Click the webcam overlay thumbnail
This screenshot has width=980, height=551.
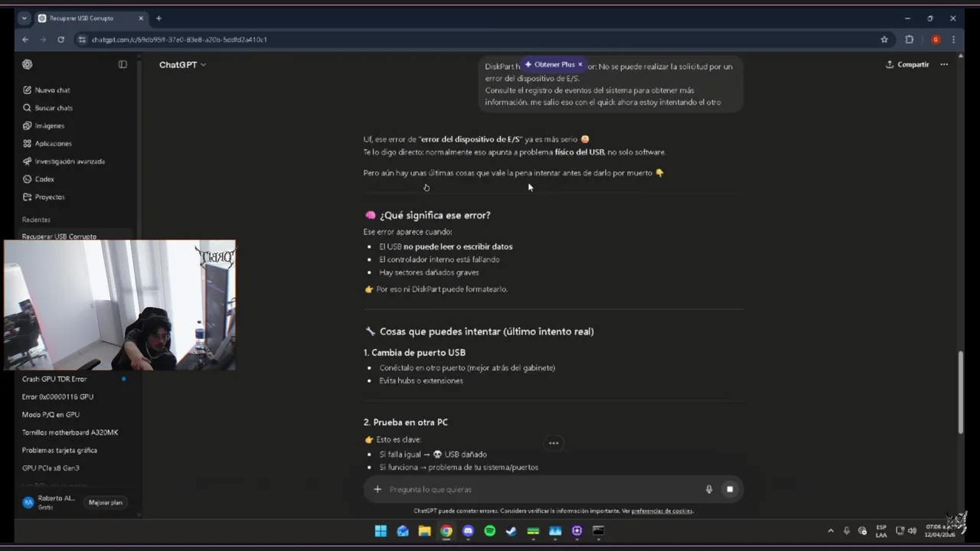tap(120, 305)
